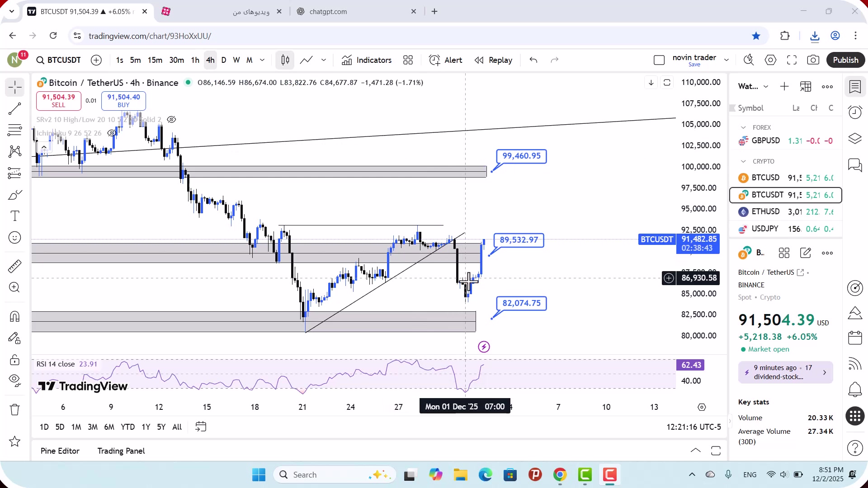This screenshot has width=868, height=488.
Task: Toggle stay in drawing mode
Action: coord(15,338)
